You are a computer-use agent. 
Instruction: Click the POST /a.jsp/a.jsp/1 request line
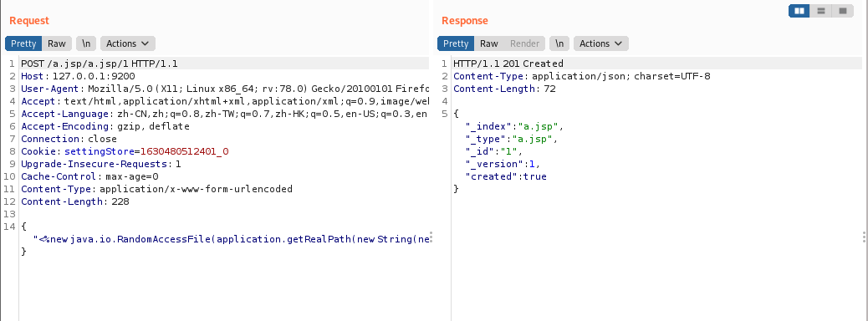tap(99, 64)
